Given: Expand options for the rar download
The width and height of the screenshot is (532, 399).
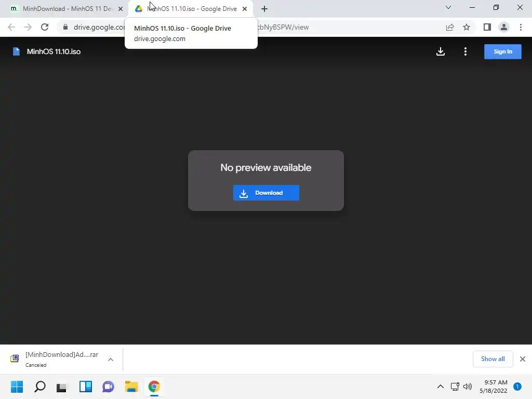Looking at the screenshot, I should [111, 360].
